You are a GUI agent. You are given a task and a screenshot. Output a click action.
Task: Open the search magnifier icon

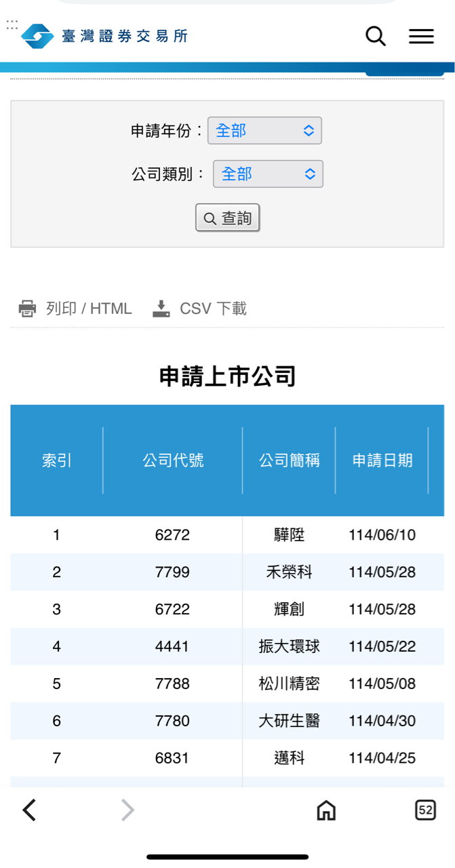(x=375, y=36)
